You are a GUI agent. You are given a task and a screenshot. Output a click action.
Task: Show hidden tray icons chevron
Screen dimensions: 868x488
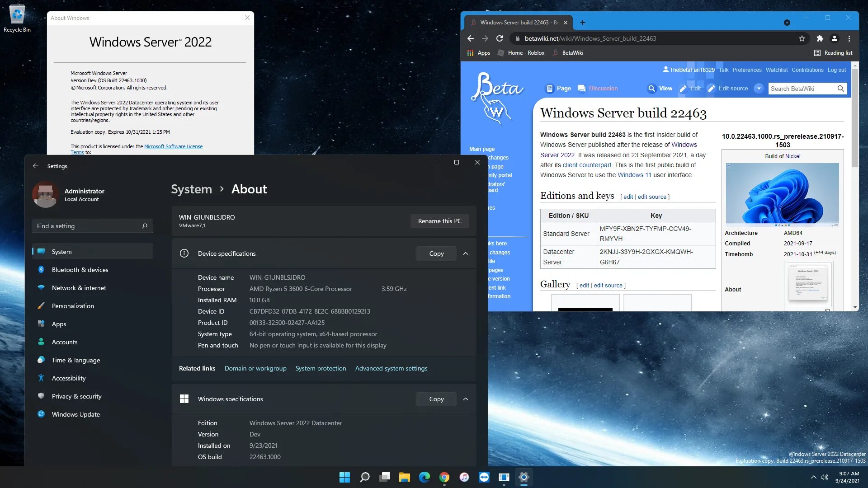click(x=813, y=477)
